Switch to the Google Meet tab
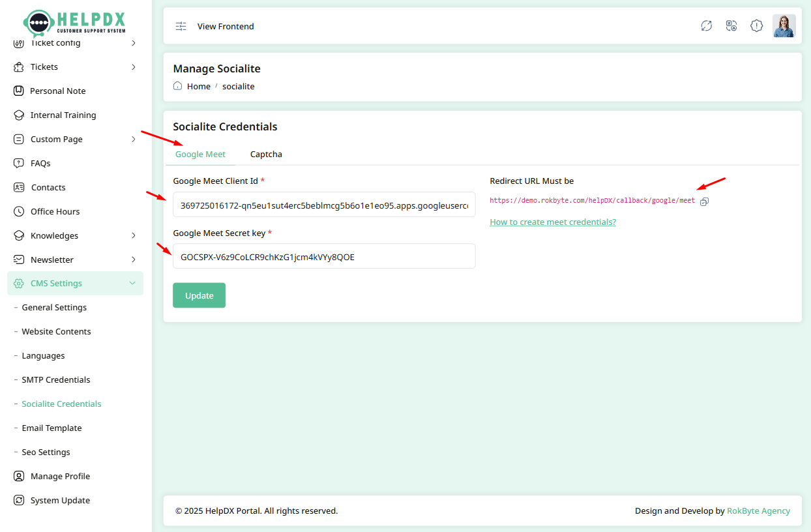Screen dimensions: 811x532 (x=200, y=154)
